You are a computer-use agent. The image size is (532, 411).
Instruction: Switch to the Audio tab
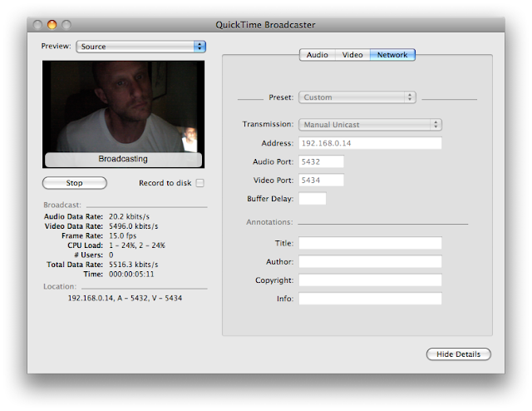[x=318, y=55]
